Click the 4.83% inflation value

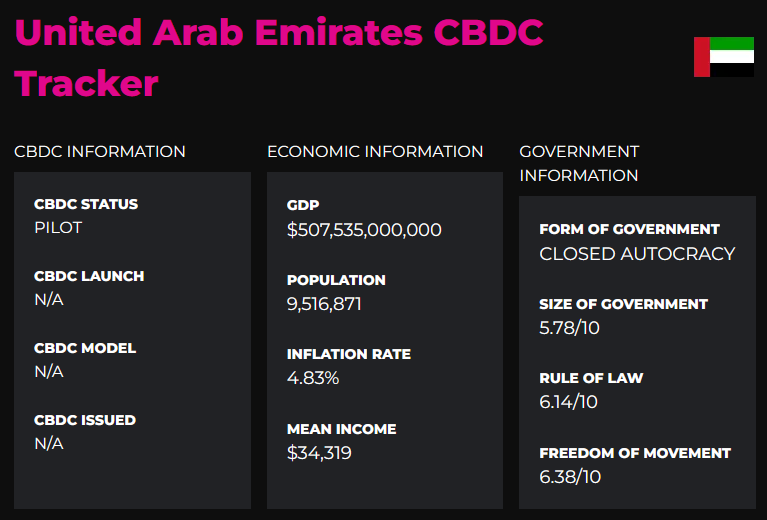click(x=313, y=378)
